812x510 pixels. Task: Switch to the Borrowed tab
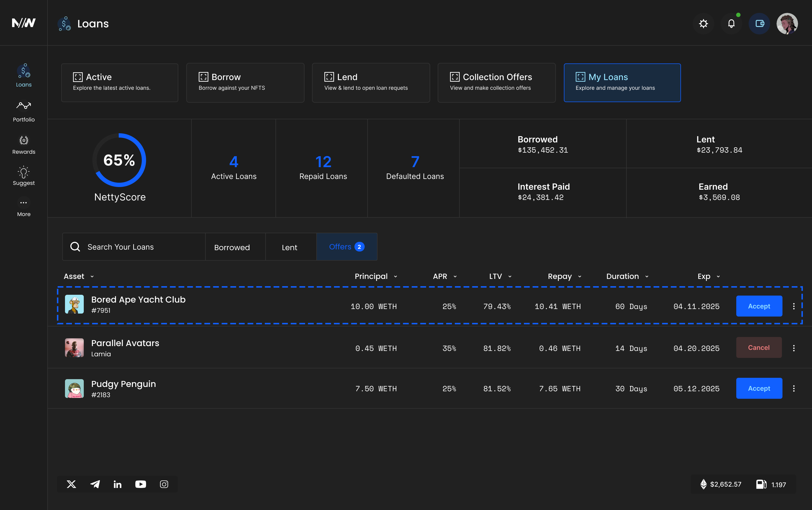point(232,247)
